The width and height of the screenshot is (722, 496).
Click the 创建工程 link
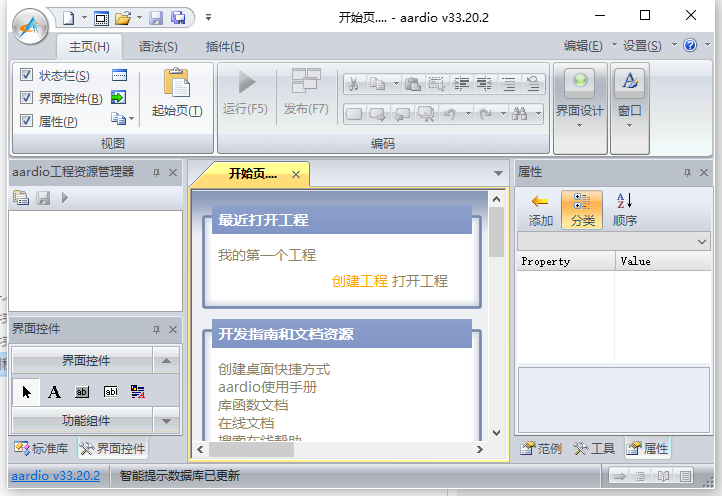point(360,281)
